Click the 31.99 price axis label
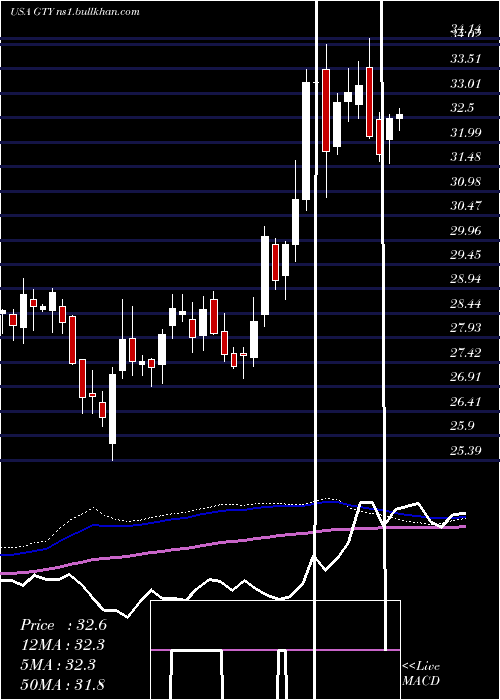 [465, 133]
